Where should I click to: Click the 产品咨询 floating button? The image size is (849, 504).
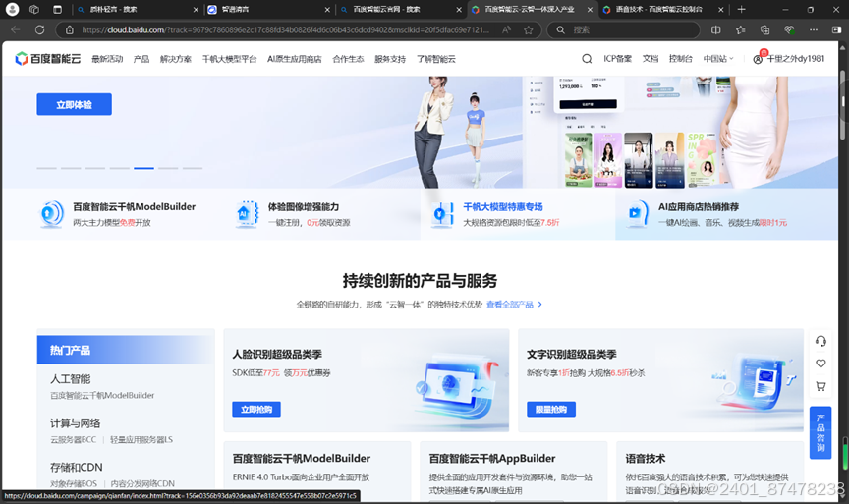pyautogui.click(x=821, y=432)
